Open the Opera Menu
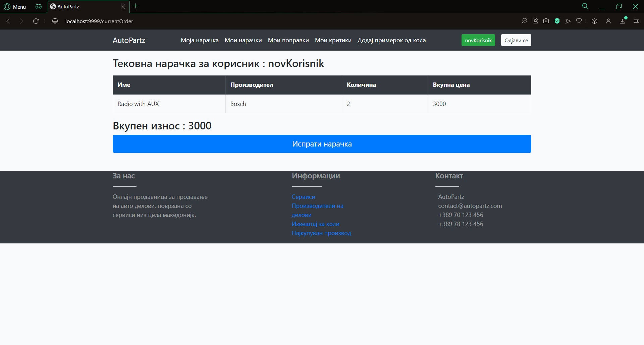 [15, 7]
